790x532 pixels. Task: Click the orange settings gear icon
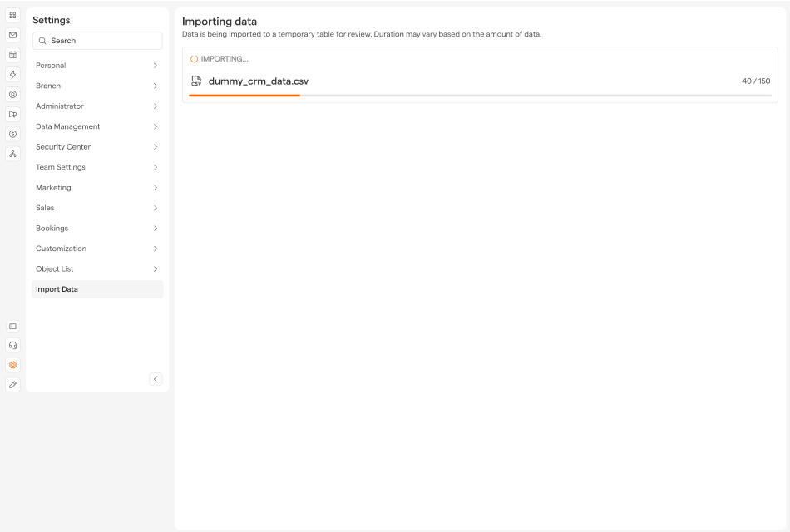[x=12, y=365]
